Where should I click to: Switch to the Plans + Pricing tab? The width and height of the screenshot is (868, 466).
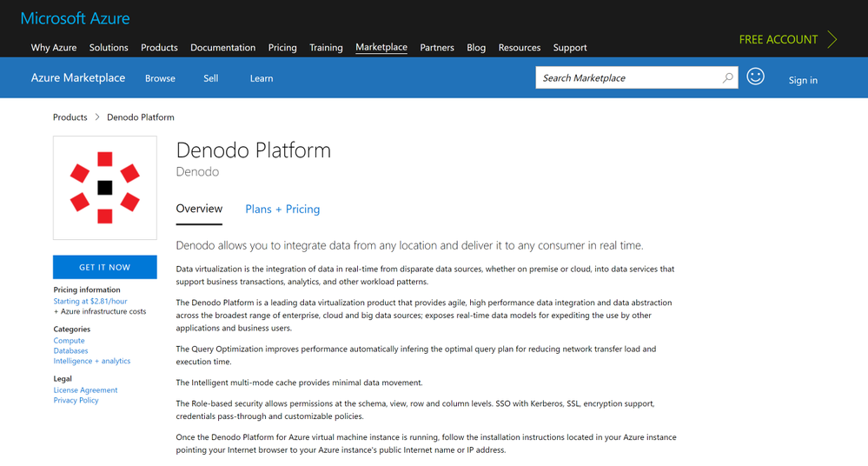(x=282, y=209)
